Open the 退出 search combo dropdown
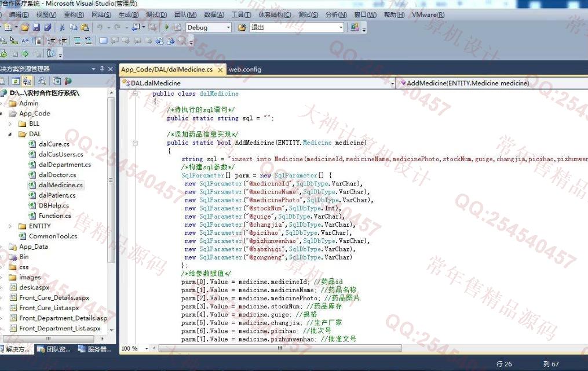This screenshot has height=371, width=588. pyautogui.click(x=341, y=27)
